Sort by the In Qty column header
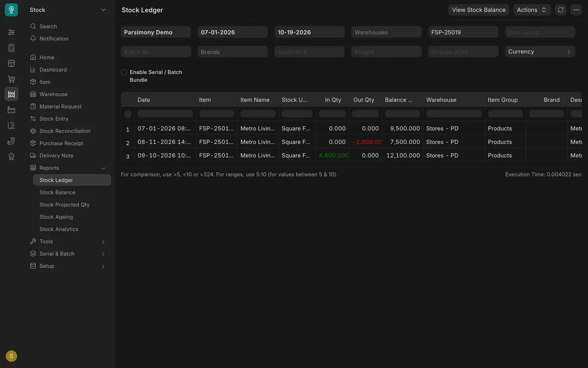This screenshot has width=588, height=368. (x=333, y=100)
